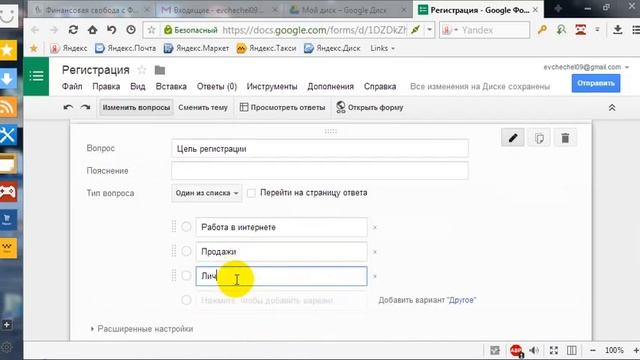Toggle fullscreen icon in status bar
The width and height of the screenshot is (640, 360).
click(553, 350)
